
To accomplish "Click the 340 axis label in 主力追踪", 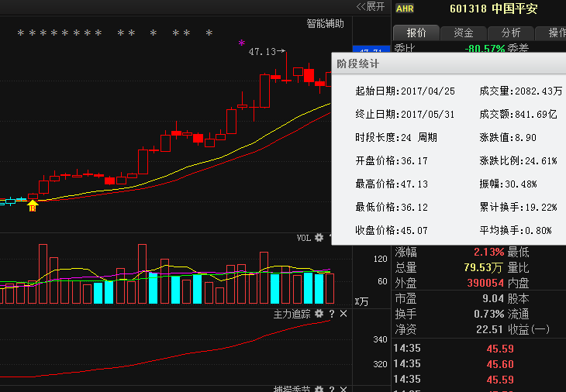I will tap(380, 339).
